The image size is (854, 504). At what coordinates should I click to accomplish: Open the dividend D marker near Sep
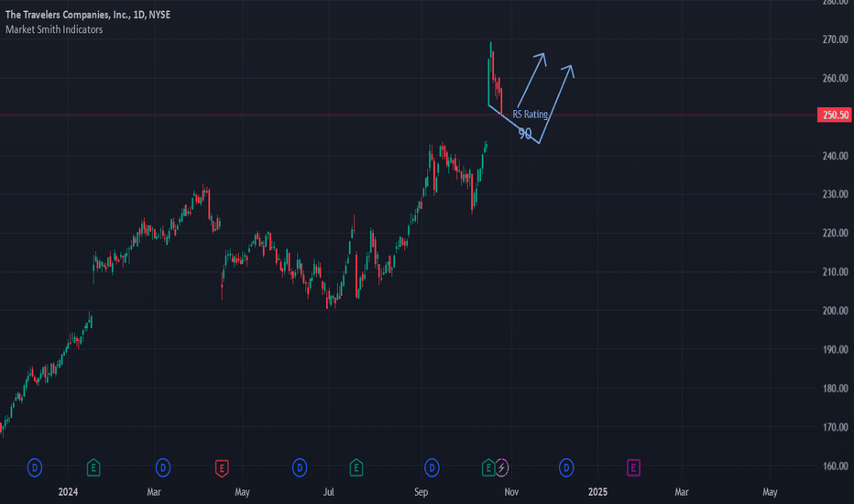[x=432, y=467]
